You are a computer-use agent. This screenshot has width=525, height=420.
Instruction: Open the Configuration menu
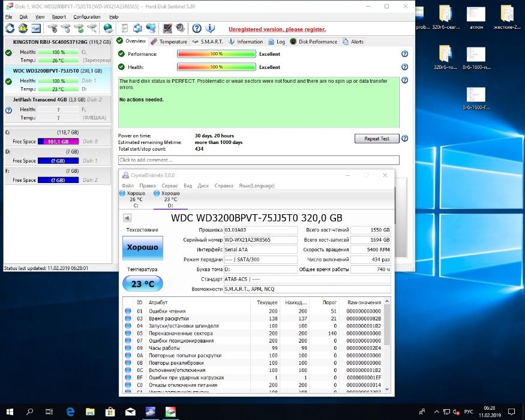coord(87,17)
